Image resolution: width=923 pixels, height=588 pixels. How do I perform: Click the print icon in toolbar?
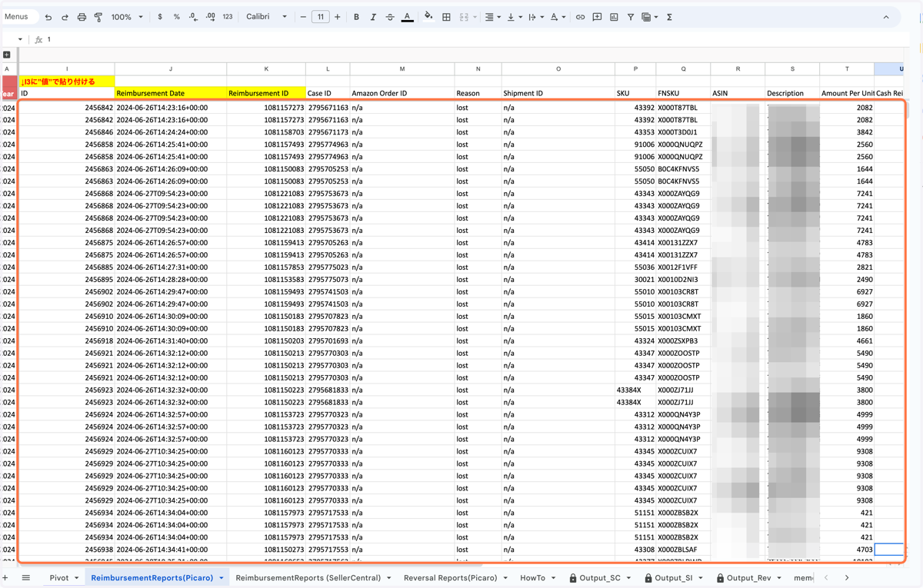tap(82, 17)
